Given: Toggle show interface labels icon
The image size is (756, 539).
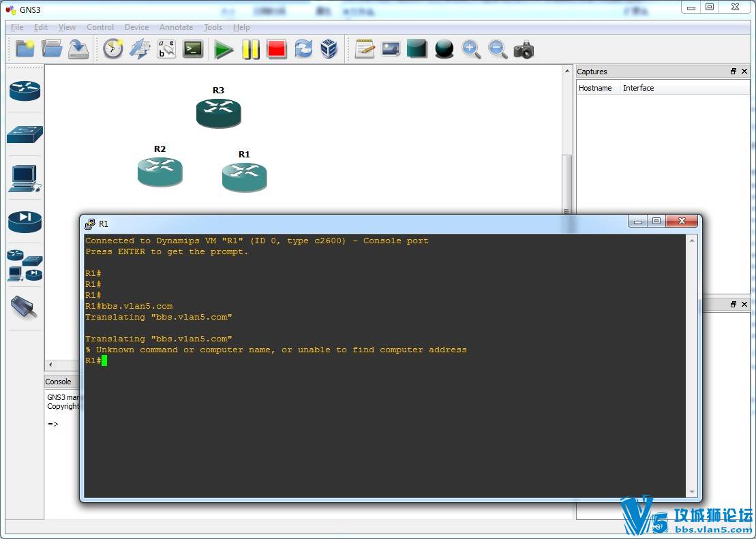Looking at the screenshot, I should click(x=140, y=48).
